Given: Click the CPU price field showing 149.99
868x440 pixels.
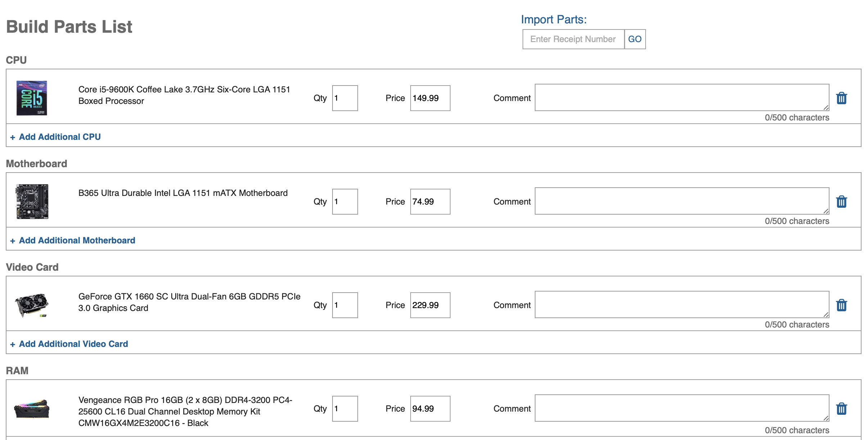Looking at the screenshot, I should [430, 98].
